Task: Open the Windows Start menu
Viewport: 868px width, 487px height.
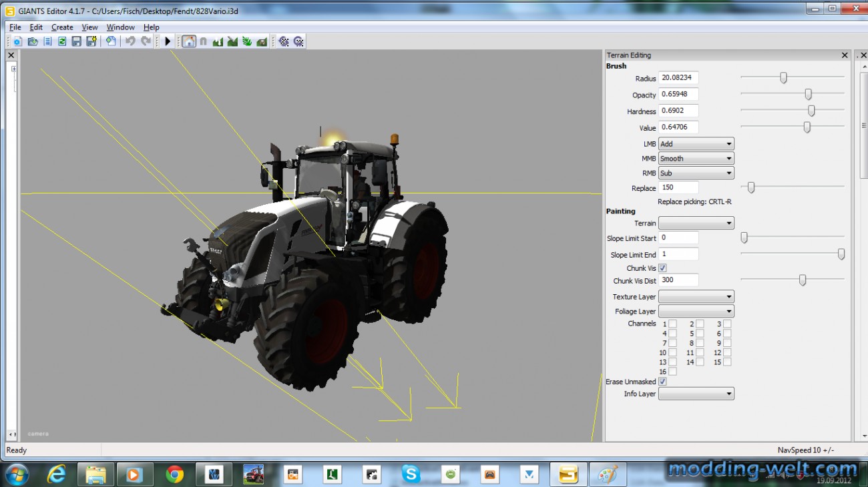Action: click(17, 474)
